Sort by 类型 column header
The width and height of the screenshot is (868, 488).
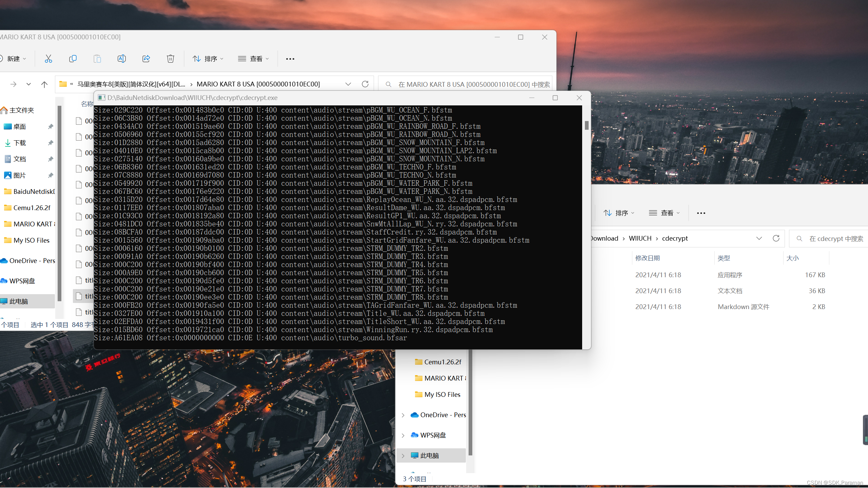pyautogui.click(x=724, y=258)
